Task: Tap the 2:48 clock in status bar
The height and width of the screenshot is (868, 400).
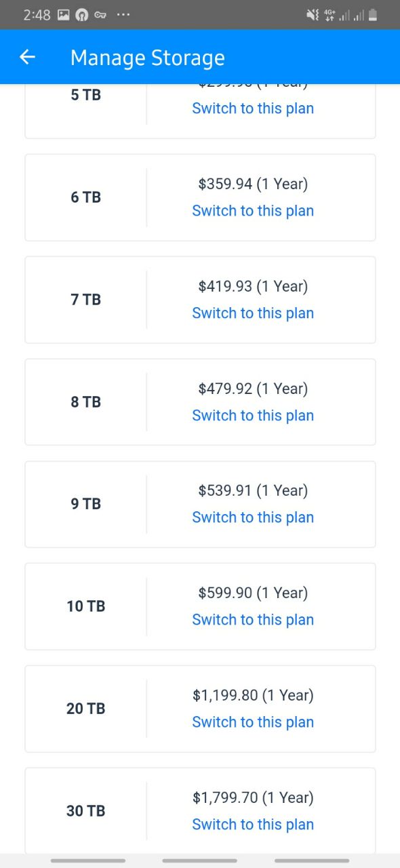Action: [37, 15]
